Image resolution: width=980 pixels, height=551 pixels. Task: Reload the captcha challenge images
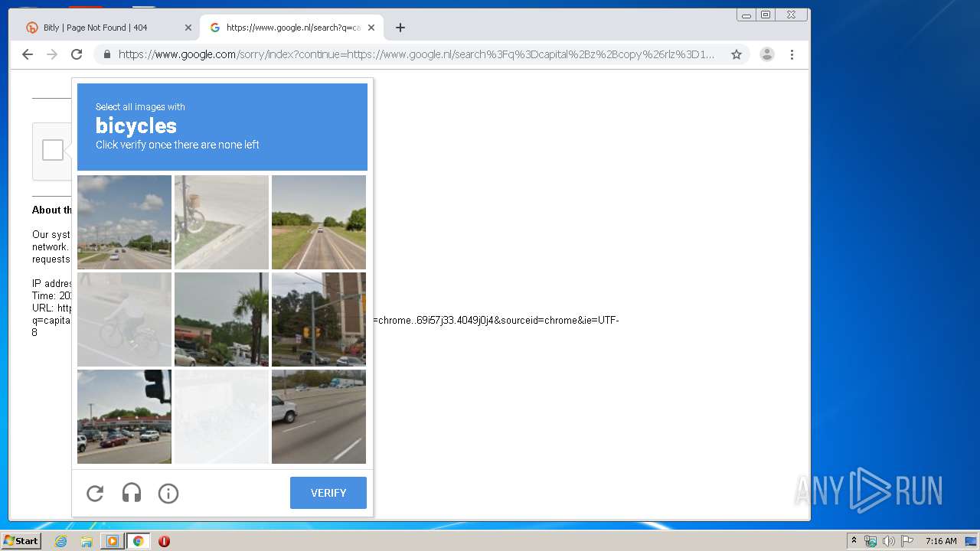(95, 494)
